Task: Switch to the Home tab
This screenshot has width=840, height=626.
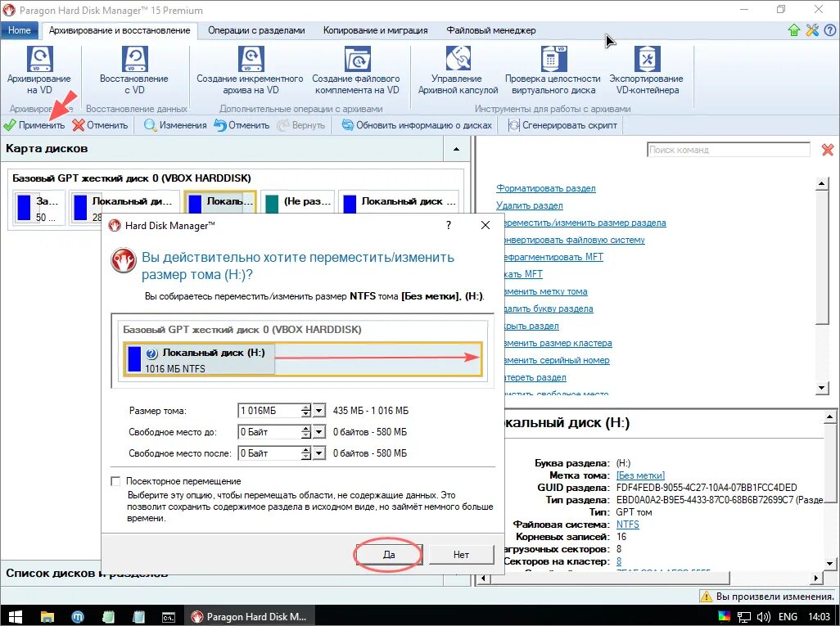Action: point(20,30)
